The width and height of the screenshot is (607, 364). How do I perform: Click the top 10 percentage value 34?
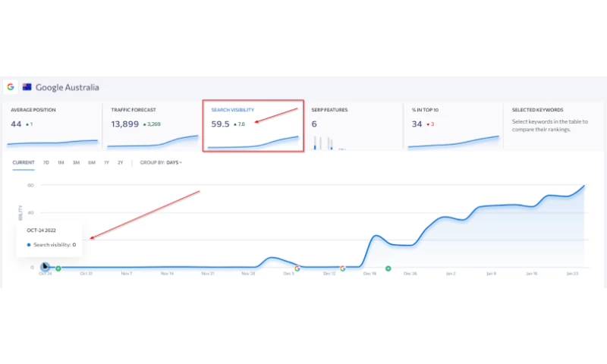click(417, 124)
